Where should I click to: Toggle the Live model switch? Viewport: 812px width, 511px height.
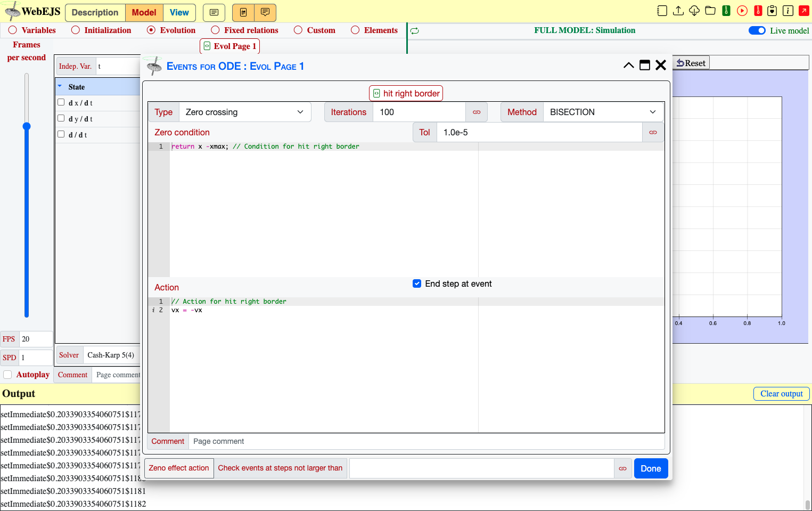[x=757, y=31]
